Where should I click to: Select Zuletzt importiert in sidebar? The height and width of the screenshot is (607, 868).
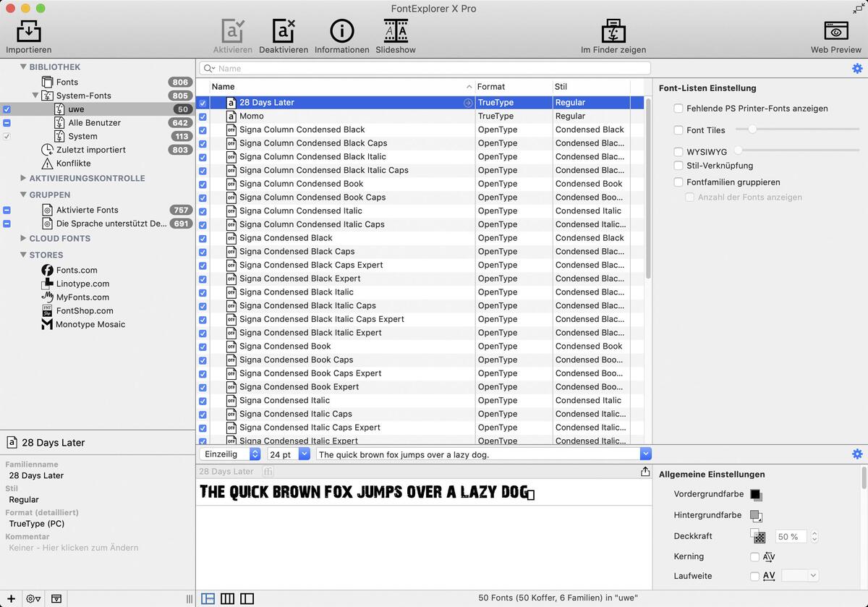point(90,150)
